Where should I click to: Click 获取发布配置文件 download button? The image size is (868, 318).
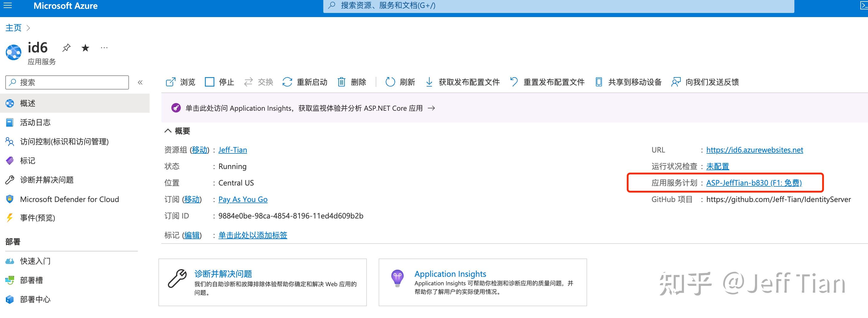tap(462, 82)
